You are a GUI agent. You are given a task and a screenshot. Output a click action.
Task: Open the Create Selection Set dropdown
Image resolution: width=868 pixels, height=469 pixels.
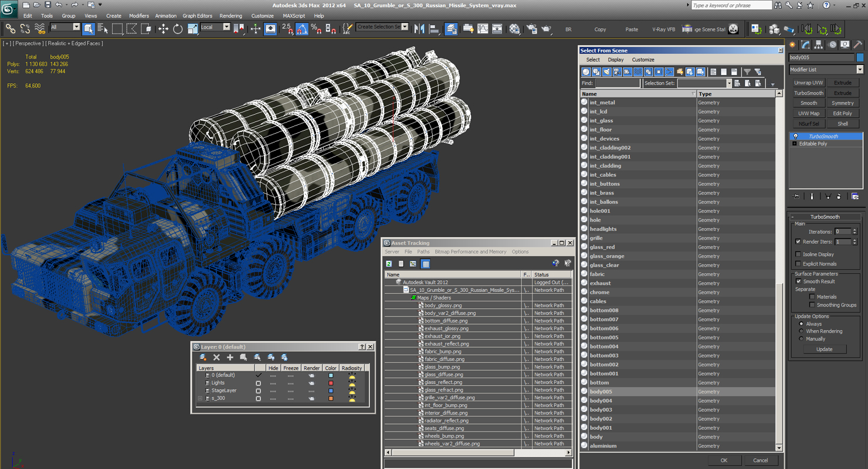382,27
